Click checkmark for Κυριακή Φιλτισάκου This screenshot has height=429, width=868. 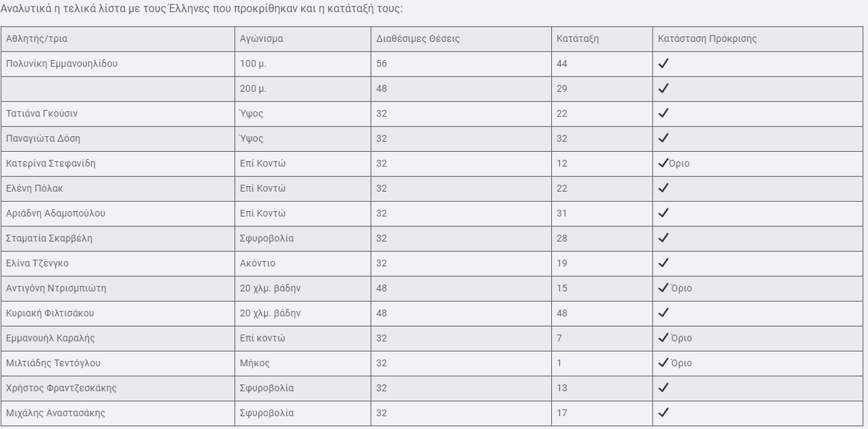point(663,313)
